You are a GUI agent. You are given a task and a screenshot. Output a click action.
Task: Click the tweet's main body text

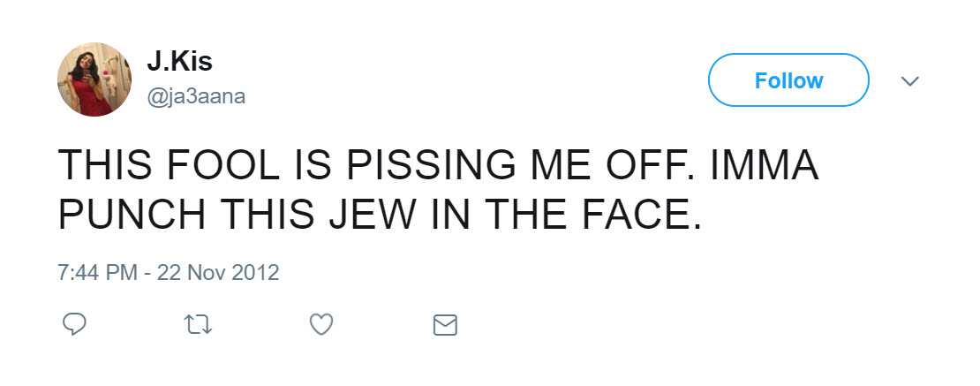[x=439, y=191]
